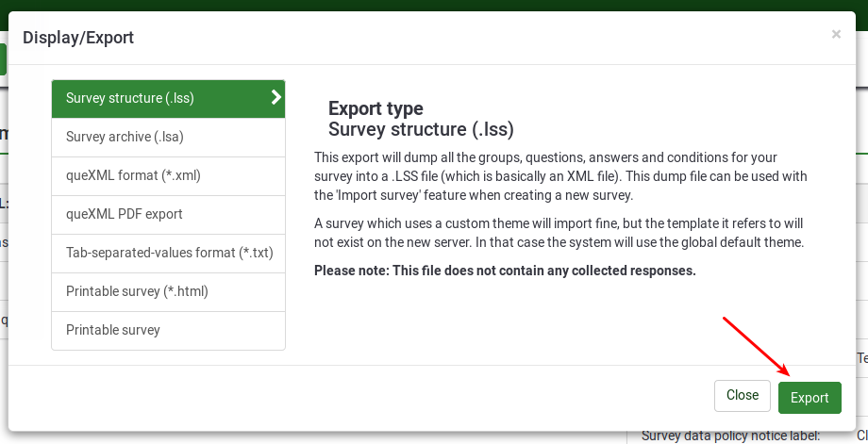Screen dimensions: 868x444
Task: Dismiss dialog with the top-right X icon
Action: click(835, 35)
